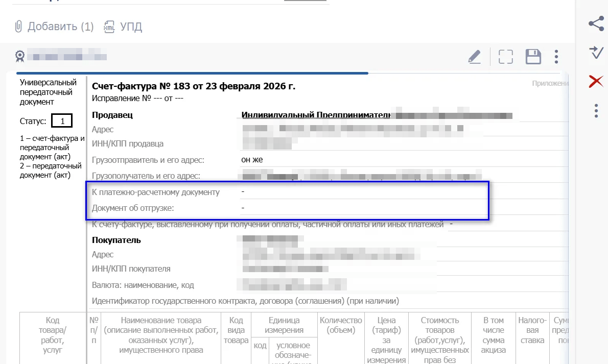Click the share icon in the right sidebar
608x364 pixels.
pos(596,23)
